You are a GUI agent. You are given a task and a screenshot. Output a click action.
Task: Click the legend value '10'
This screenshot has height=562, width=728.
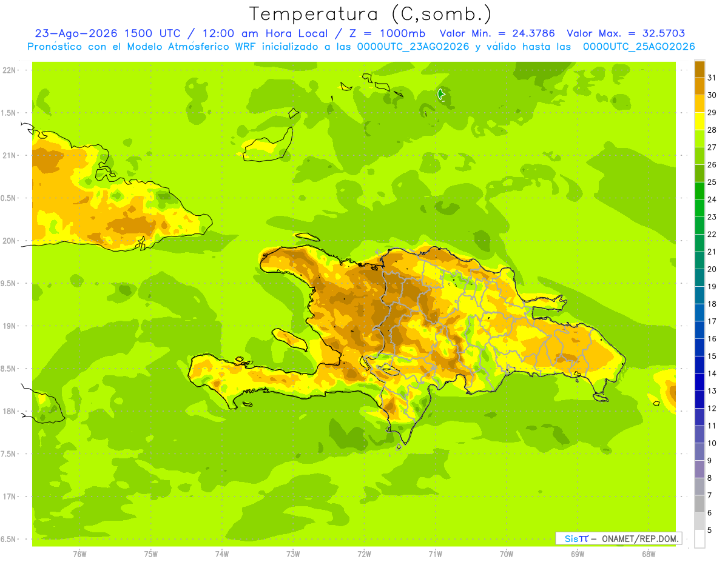click(x=712, y=443)
